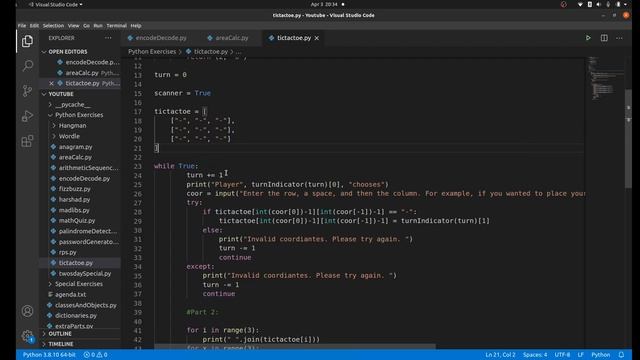
Task: Open Visual Studio Code app menu in top bar
Action: [56, 4]
